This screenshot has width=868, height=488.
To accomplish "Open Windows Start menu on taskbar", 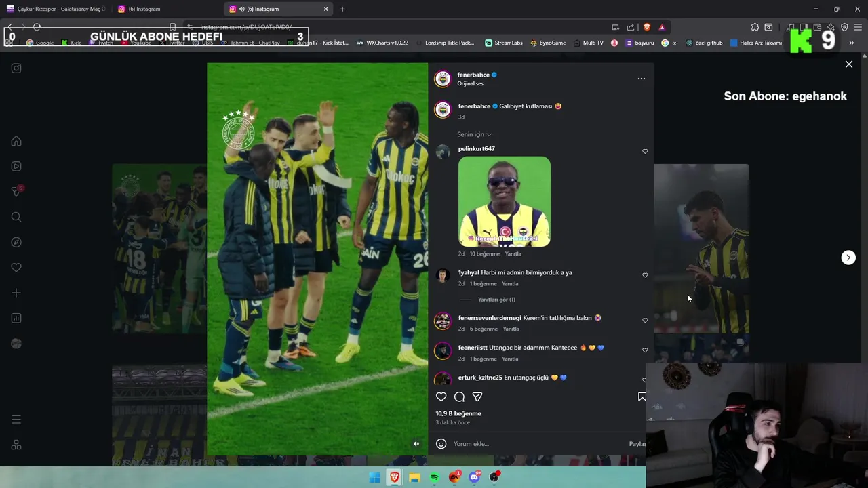I will 374,477.
